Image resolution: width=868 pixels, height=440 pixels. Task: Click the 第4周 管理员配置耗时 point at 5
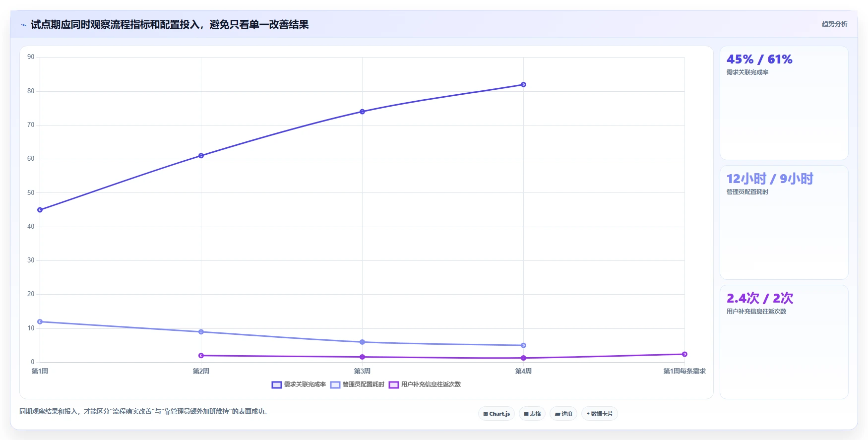523,345
